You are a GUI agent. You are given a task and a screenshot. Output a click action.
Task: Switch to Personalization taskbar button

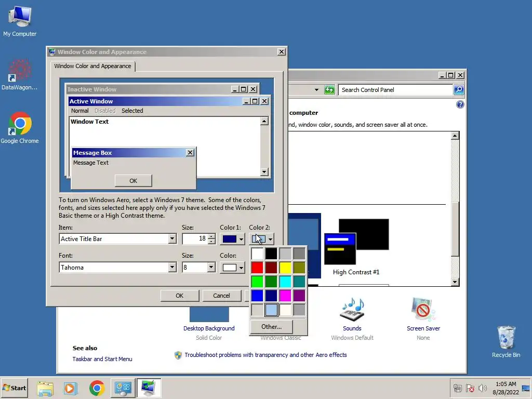(149, 388)
